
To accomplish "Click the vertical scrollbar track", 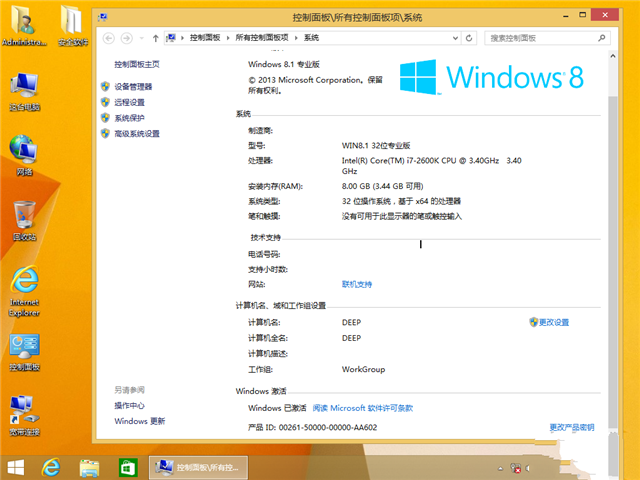I will (x=613, y=261).
